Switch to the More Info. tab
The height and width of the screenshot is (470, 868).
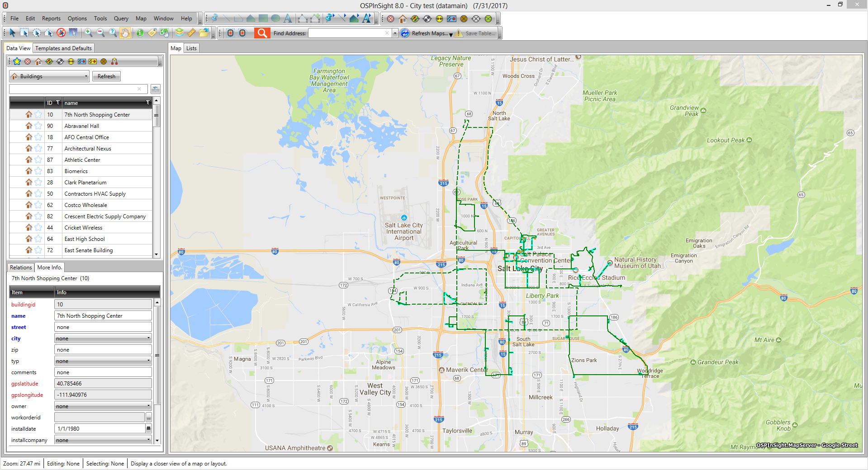(x=49, y=268)
